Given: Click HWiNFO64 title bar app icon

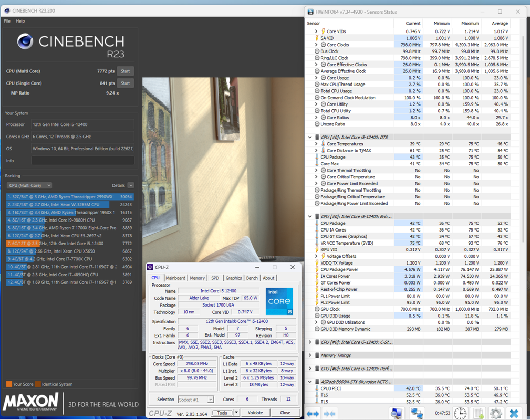Looking at the screenshot, I should coord(310,12).
